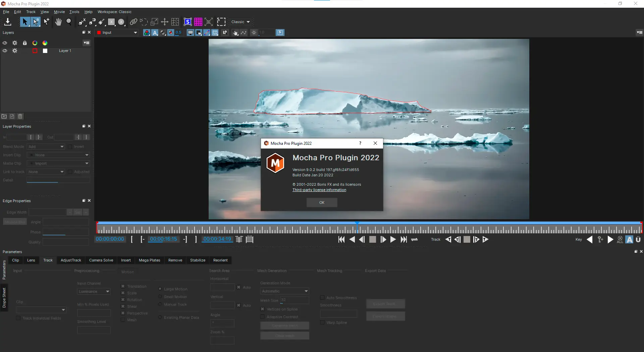The height and width of the screenshot is (352, 644).
Task: Select the Large Motion radio button
Action: tap(160, 289)
